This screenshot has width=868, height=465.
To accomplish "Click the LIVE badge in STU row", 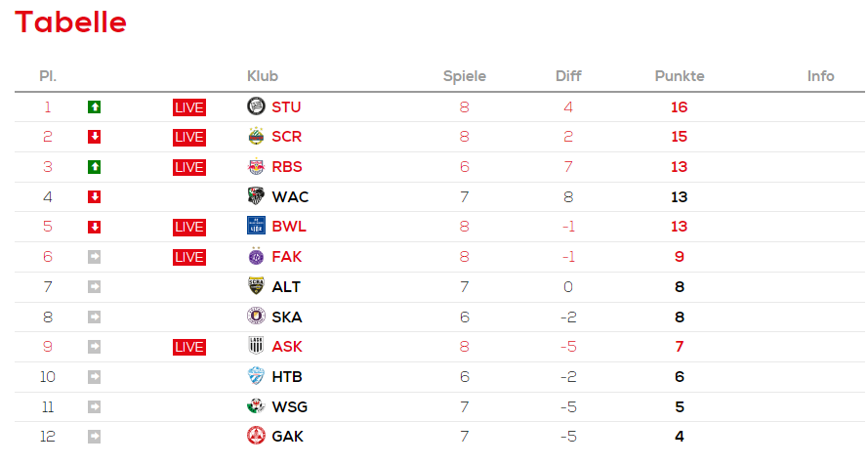I will (x=189, y=107).
